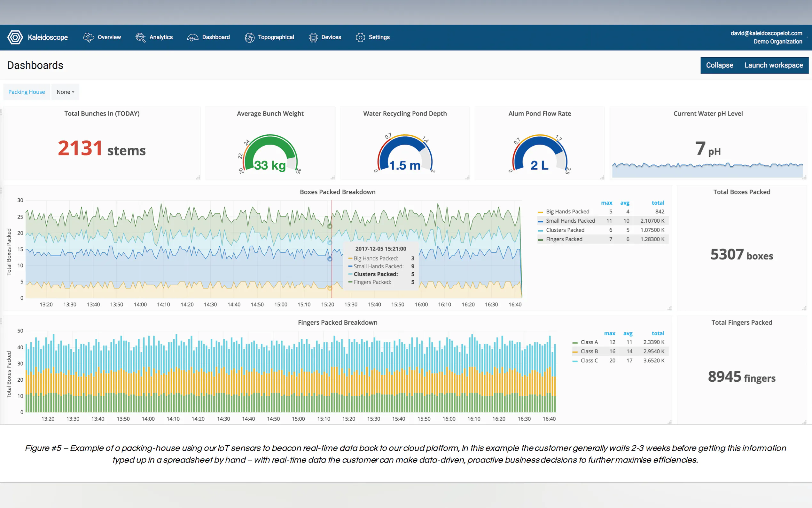Open the Analytics menu item

(x=161, y=37)
